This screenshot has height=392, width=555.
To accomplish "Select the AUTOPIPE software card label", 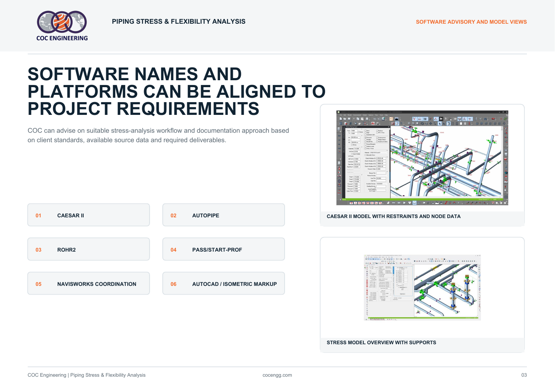I will click(206, 216).
